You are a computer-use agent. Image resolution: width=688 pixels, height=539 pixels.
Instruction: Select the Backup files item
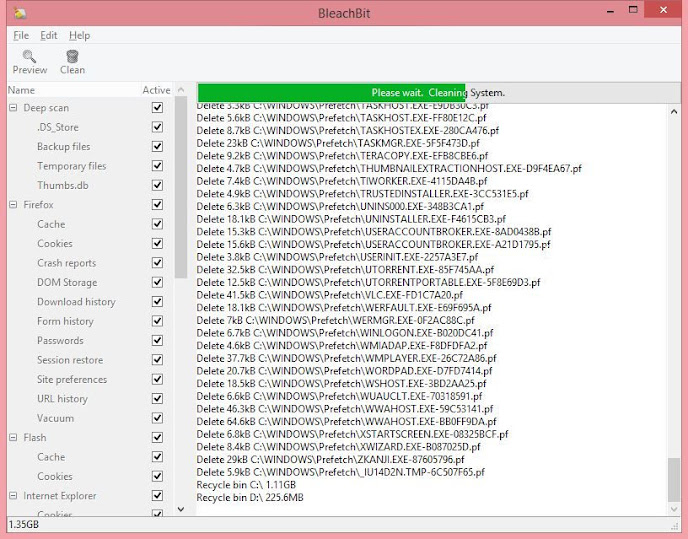point(64,146)
